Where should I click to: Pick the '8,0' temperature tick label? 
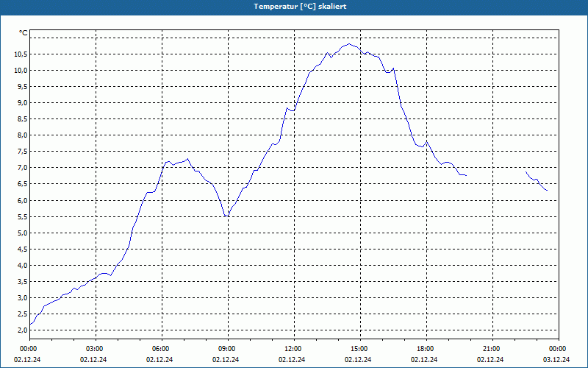click(22, 135)
